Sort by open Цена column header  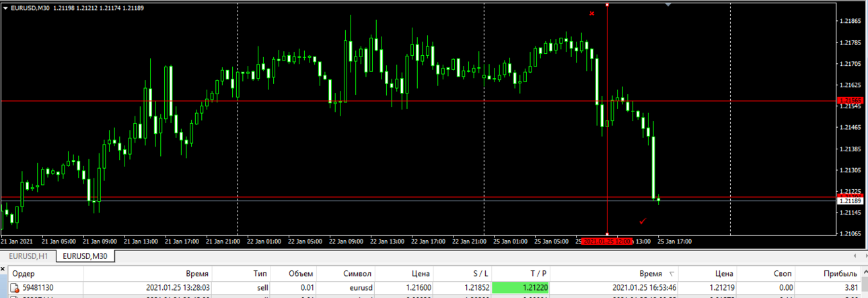[404, 274]
